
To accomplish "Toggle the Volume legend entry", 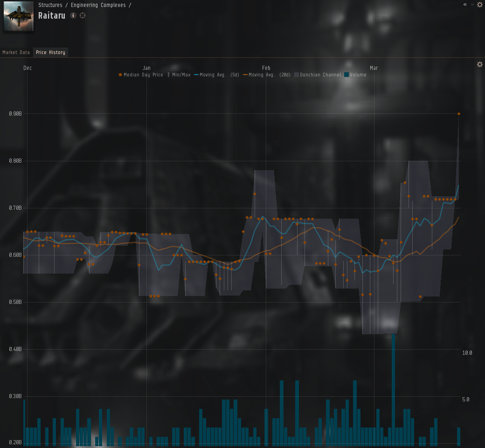I will [355, 75].
